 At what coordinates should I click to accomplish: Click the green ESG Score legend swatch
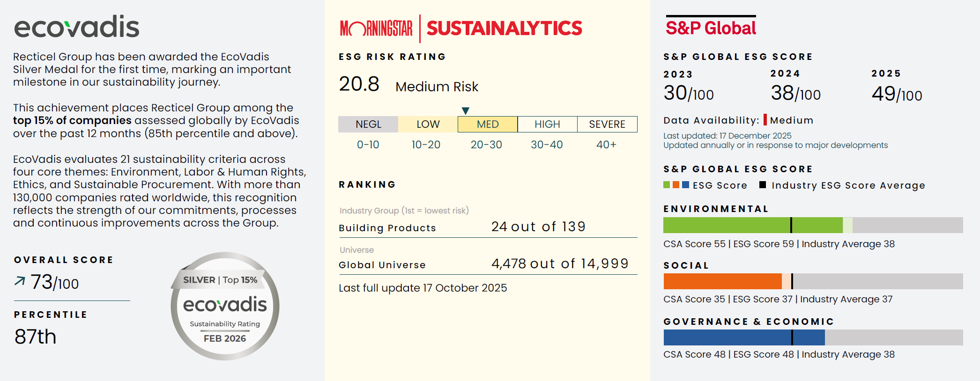[667, 185]
